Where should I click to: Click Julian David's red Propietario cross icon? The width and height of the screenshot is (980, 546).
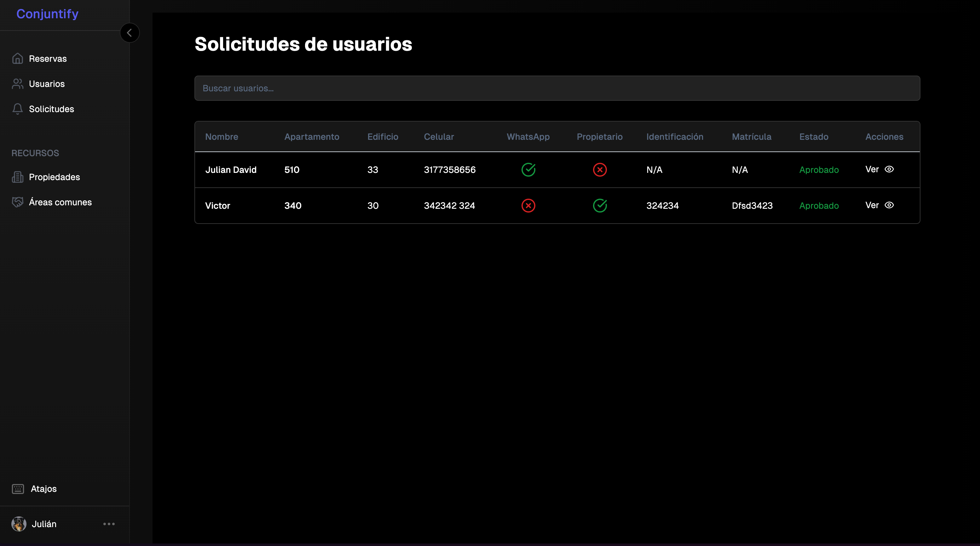600,170
